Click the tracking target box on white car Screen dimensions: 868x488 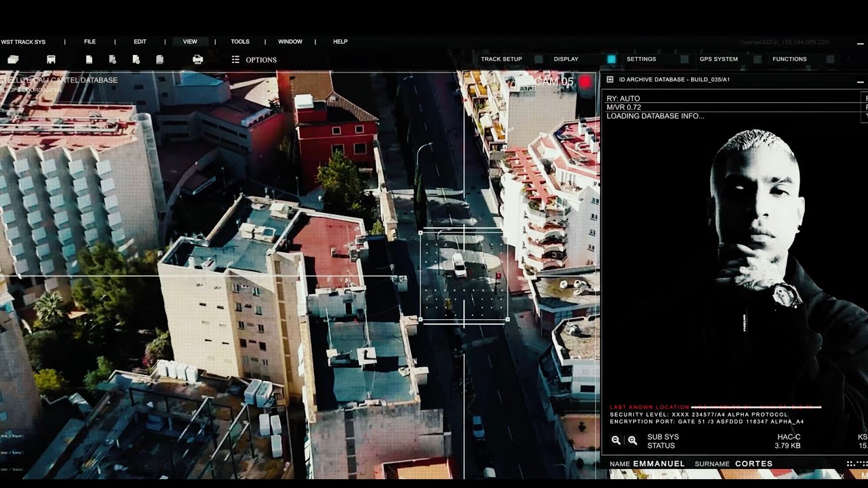(x=465, y=276)
